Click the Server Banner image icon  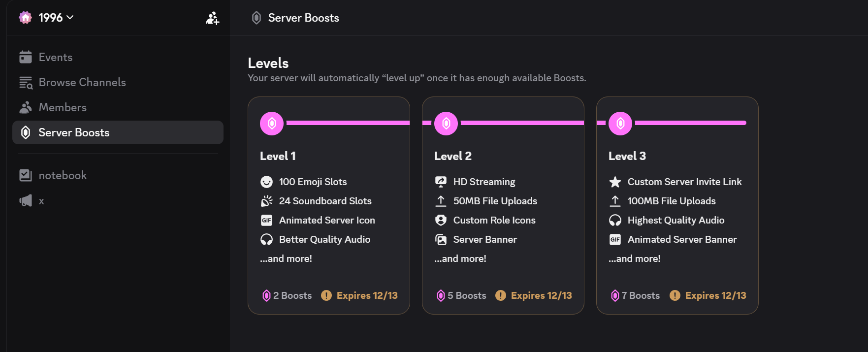(441, 240)
